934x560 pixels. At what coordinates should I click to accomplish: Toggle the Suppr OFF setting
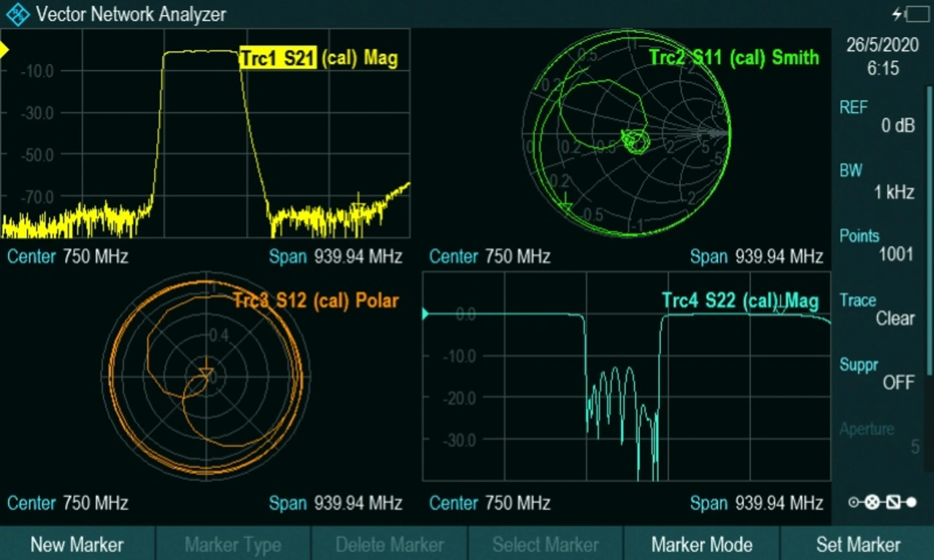point(877,373)
